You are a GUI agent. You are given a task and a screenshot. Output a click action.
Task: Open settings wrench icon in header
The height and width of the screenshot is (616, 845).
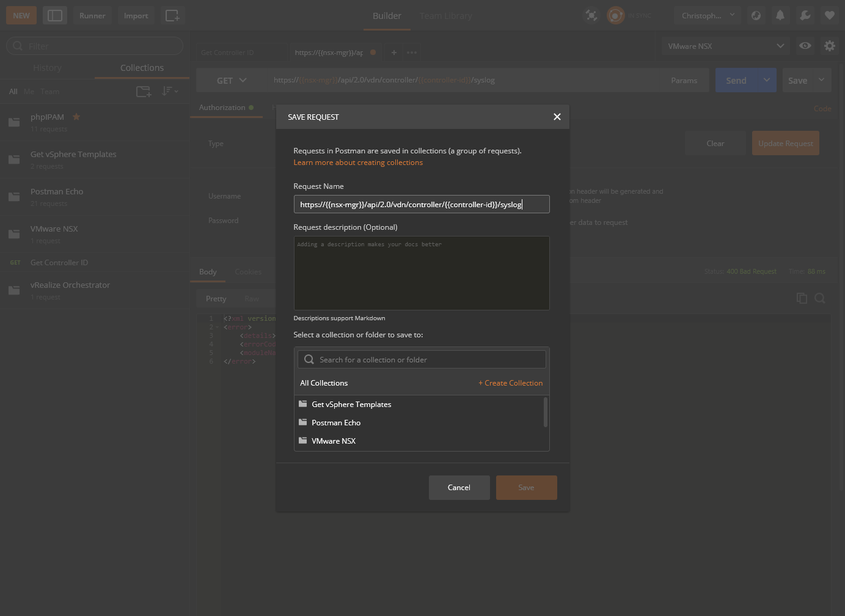[805, 16]
